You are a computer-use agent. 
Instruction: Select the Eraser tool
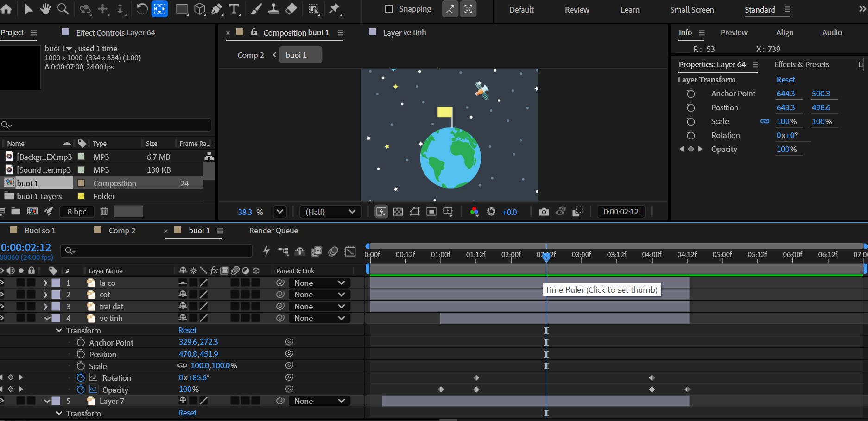tap(291, 9)
